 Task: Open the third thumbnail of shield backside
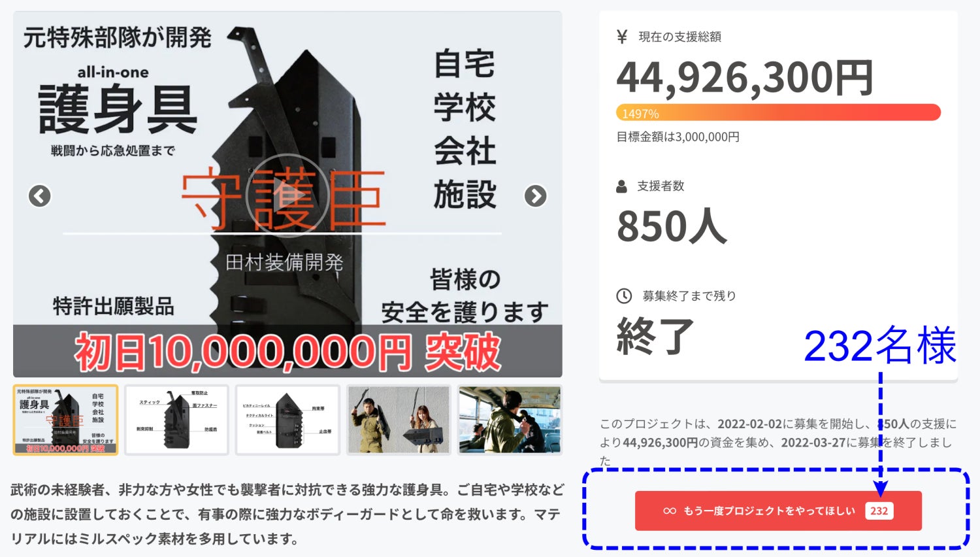(287, 420)
